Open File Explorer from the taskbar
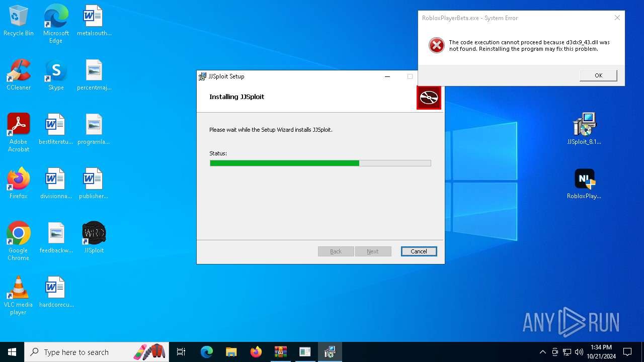Screen dimensions: 644x362 pos(231,352)
